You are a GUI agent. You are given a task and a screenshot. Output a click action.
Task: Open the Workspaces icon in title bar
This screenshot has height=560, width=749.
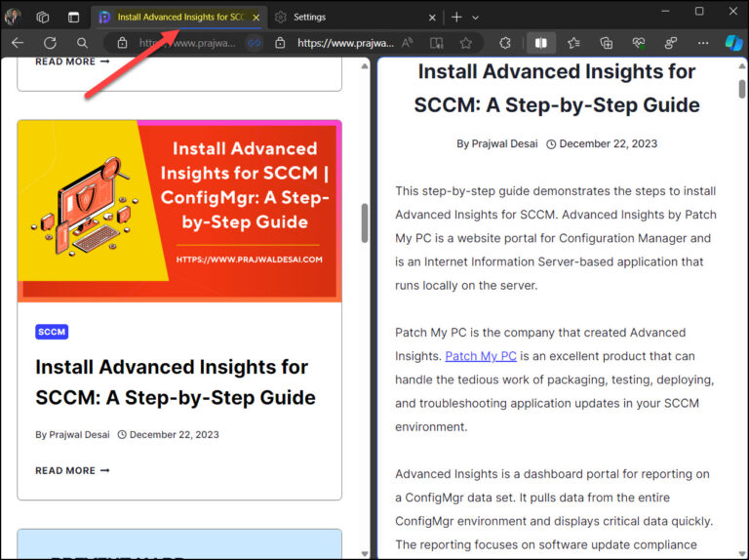[43, 18]
